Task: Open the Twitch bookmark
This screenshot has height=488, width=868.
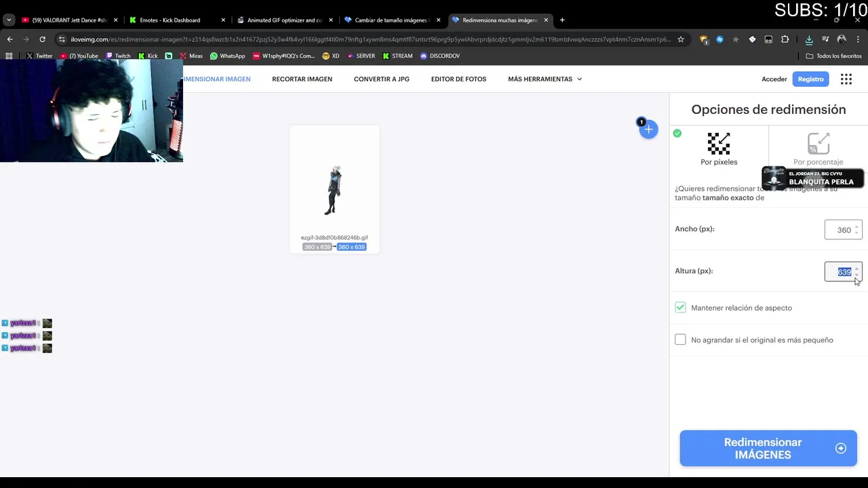Action: [x=118, y=56]
